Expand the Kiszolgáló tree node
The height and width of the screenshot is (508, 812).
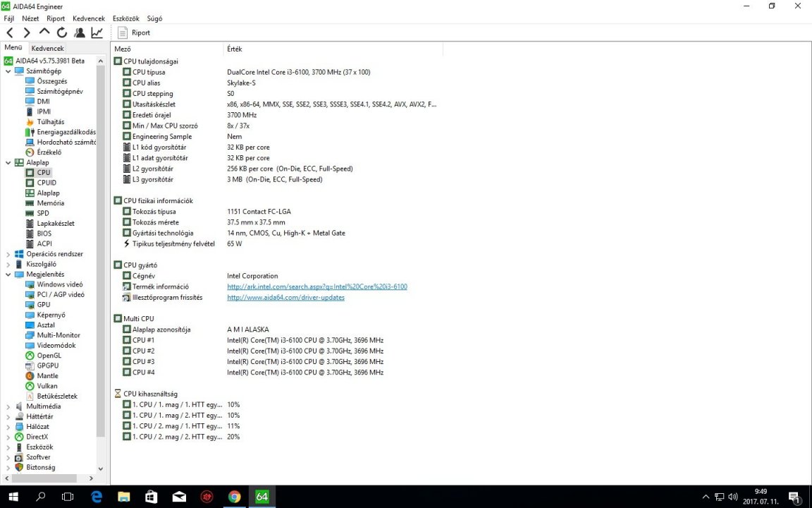point(8,264)
